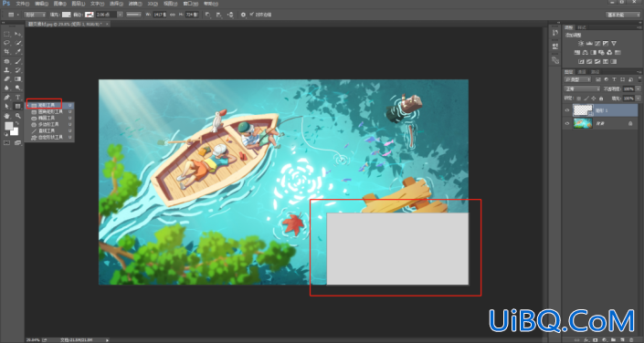Toggle lock transparent pixels

pos(579,99)
